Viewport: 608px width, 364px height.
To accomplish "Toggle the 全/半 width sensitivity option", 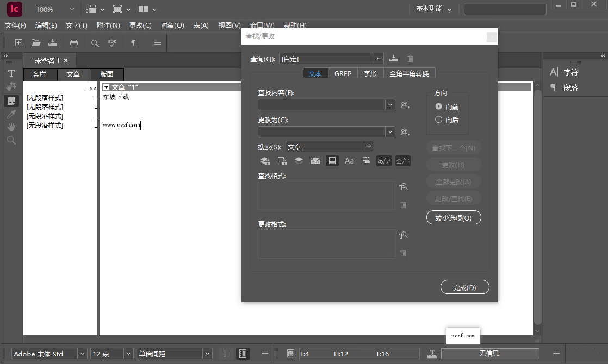I will coord(402,160).
